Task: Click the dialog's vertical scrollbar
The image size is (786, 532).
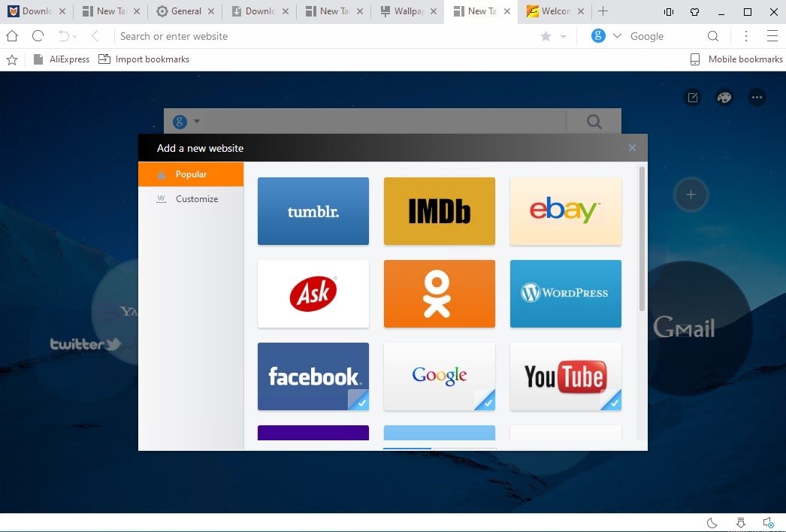Action: (x=642, y=239)
